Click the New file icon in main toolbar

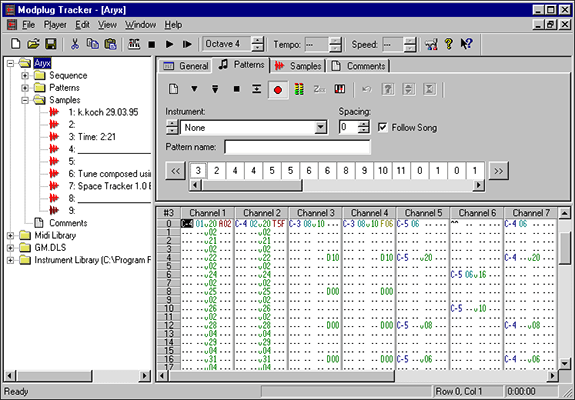point(15,44)
